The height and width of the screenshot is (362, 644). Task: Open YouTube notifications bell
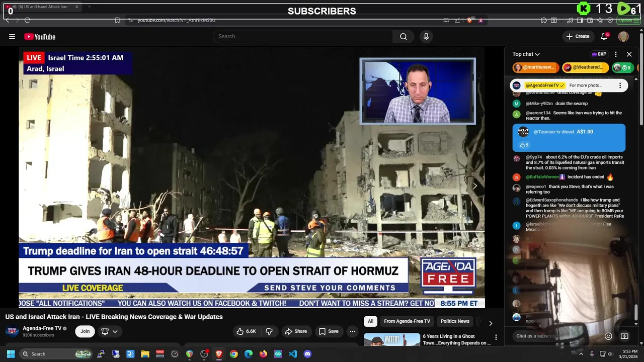click(x=605, y=36)
